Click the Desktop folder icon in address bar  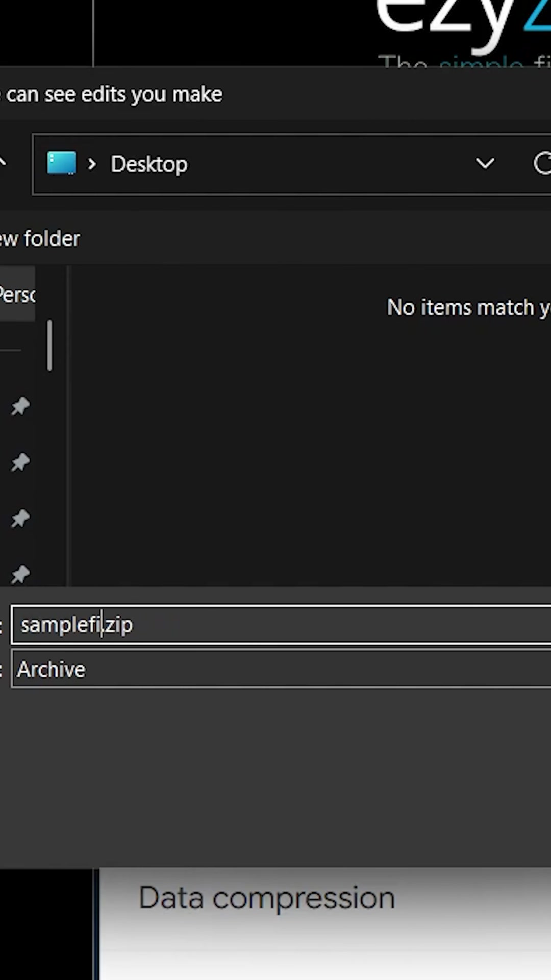pyautogui.click(x=61, y=163)
